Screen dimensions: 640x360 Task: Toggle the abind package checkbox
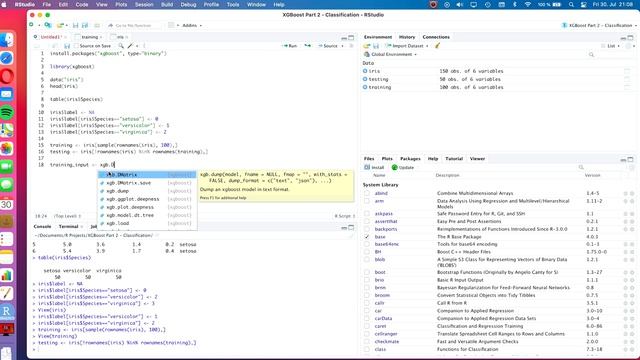pyautogui.click(x=367, y=193)
